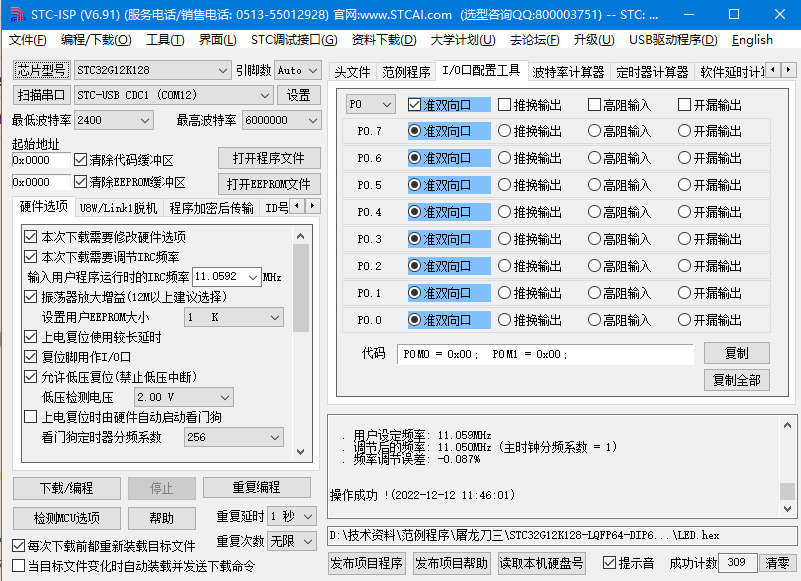This screenshot has height=581, width=801.
Task: Open the 资料下载(D) menu
Action: (x=384, y=40)
